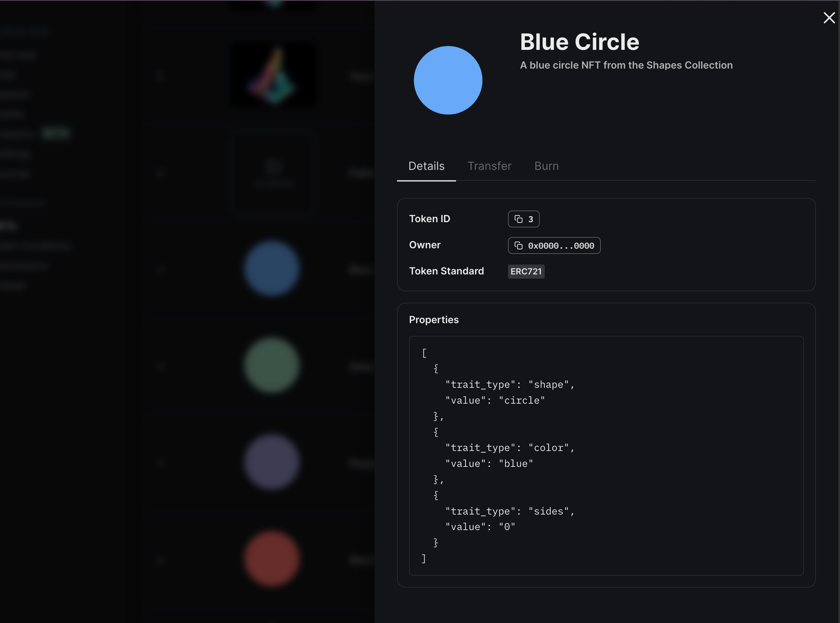Screen dimensions: 840x623
Task: Select the purple circle NFT thumbnail
Action: pos(272,462)
